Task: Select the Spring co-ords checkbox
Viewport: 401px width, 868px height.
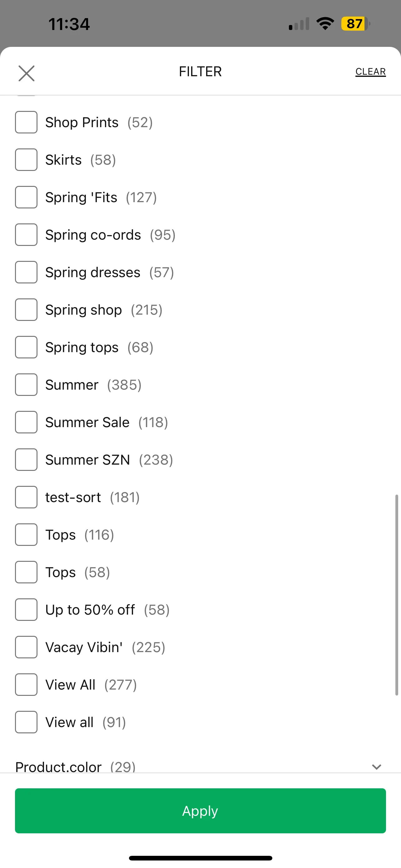Action: (x=26, y=235)
